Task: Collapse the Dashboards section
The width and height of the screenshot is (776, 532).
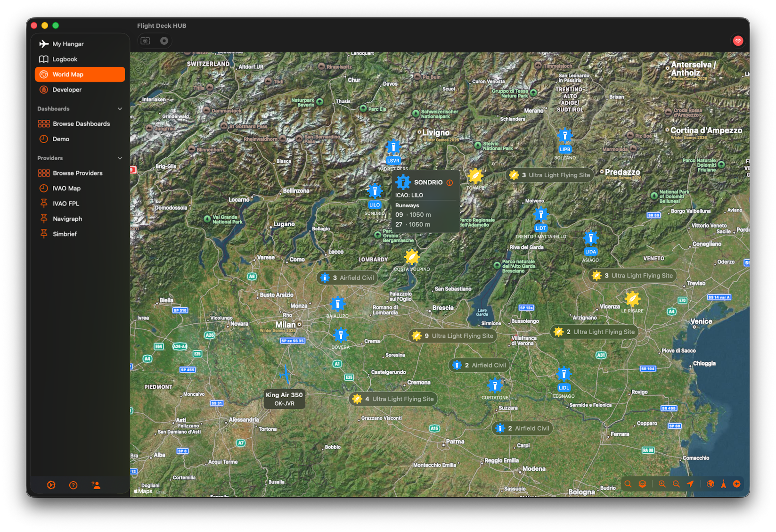Action: coord(120,109)
